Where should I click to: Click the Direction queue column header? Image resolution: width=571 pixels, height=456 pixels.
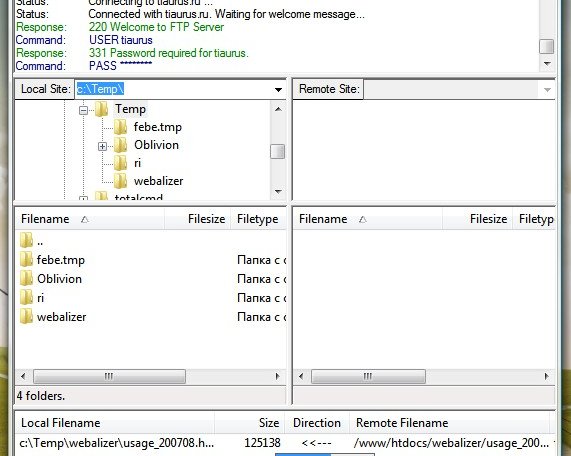point(317,423)
